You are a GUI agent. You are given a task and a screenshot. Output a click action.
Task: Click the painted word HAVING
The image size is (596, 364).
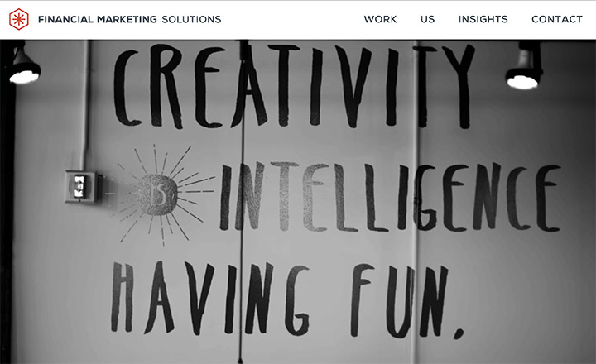(x=209, y=299)
